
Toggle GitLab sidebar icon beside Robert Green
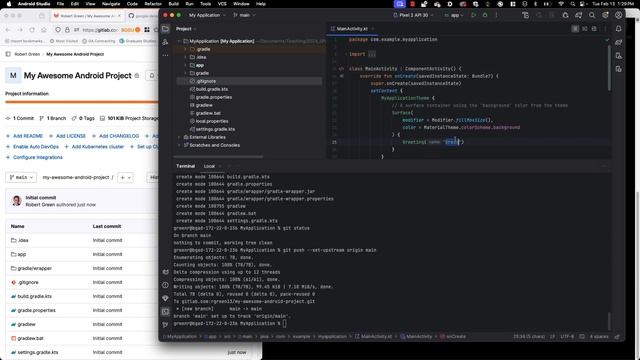8,54
